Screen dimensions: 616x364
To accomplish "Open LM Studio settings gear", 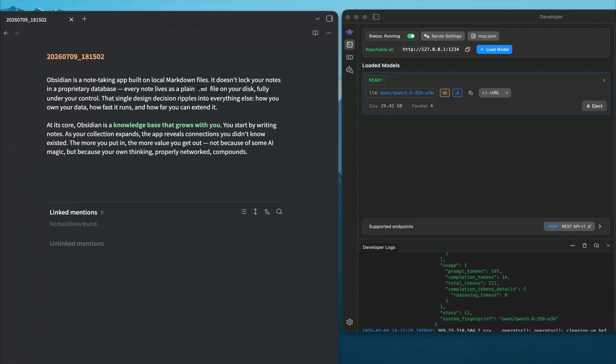I will [x=350, y=322].
